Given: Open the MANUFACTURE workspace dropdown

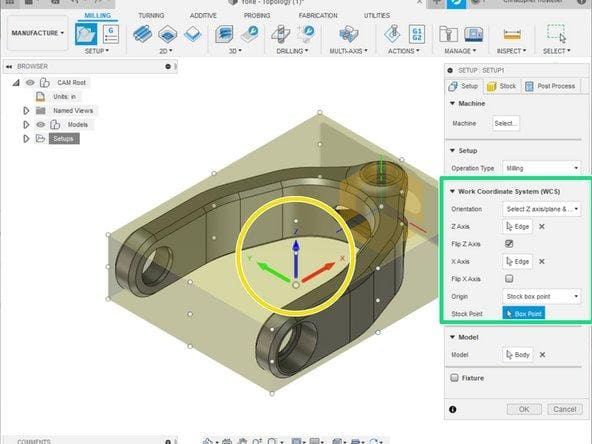Looking at the screenshot, I should click(x=37, y=33).
